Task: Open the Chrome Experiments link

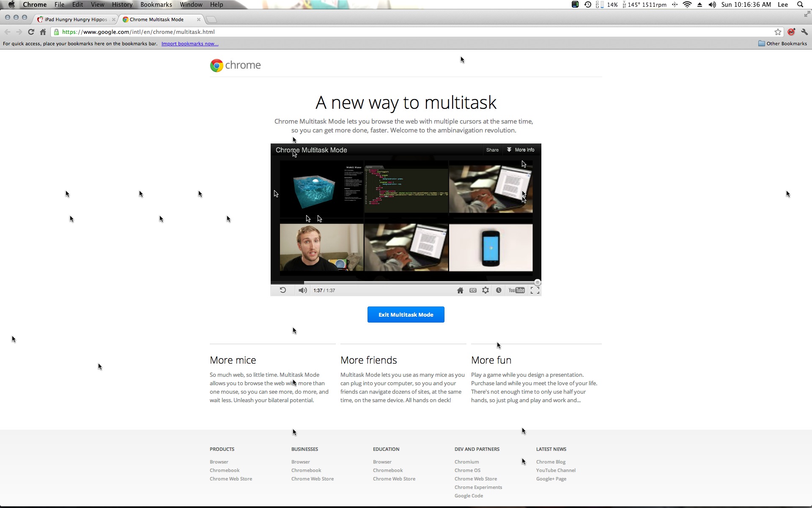Action: (478, 487)
